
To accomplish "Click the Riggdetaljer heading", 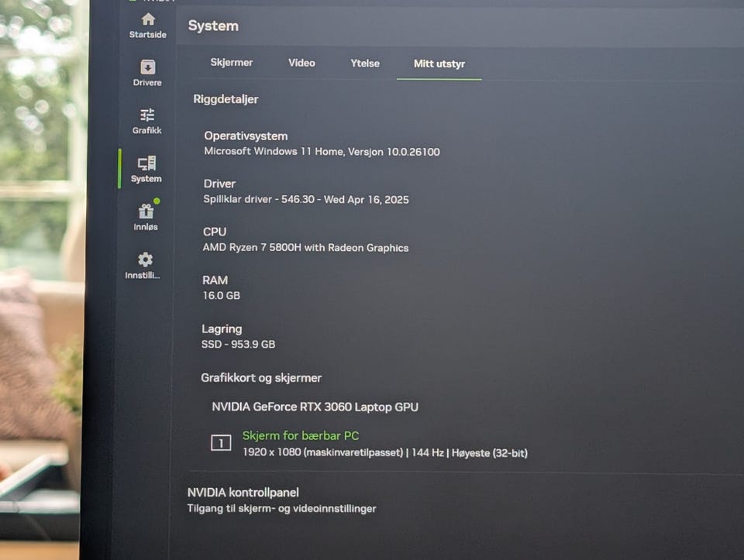I will tap(226, 99).
